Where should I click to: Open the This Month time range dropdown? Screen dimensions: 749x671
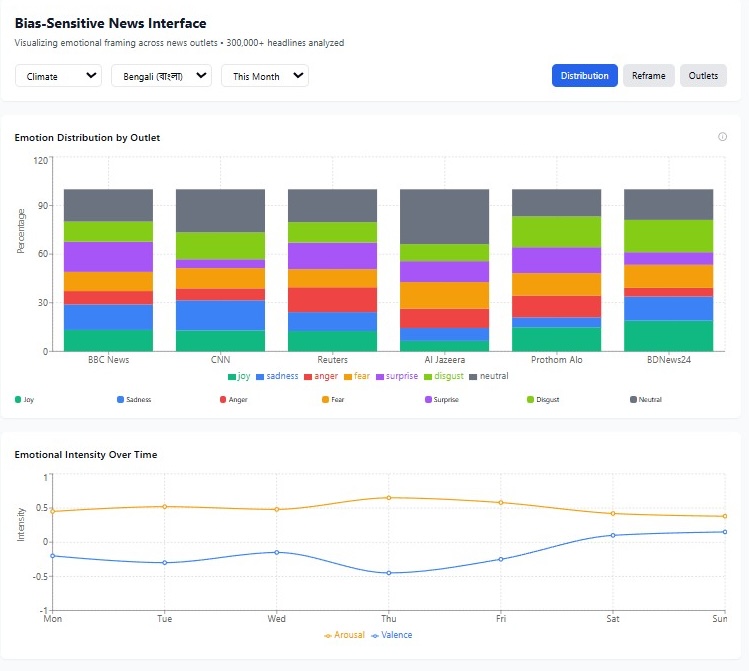(x=265, y=76)
